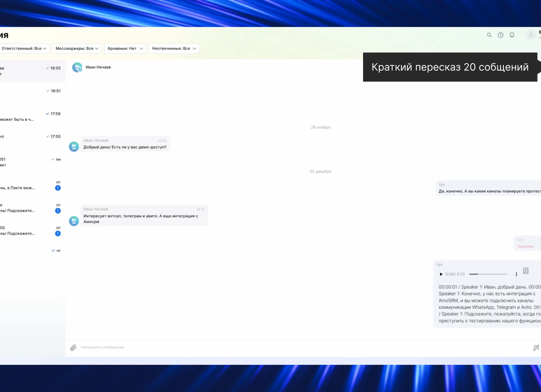
Task: Click the Иван Нечаев header name
Action: (98, 67)
